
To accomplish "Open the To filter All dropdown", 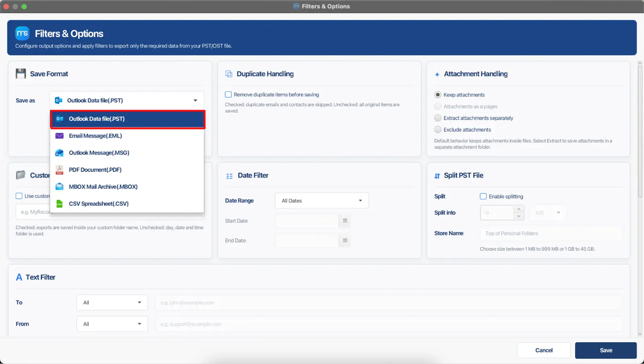I will pyautogui.click(x=112, y=302).
